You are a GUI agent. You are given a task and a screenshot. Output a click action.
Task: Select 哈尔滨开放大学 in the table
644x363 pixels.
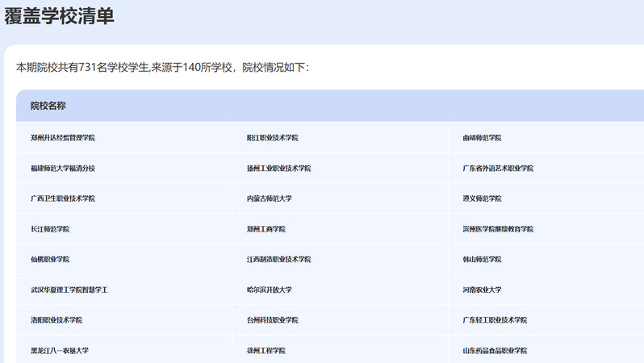click(x=270, y=290)
